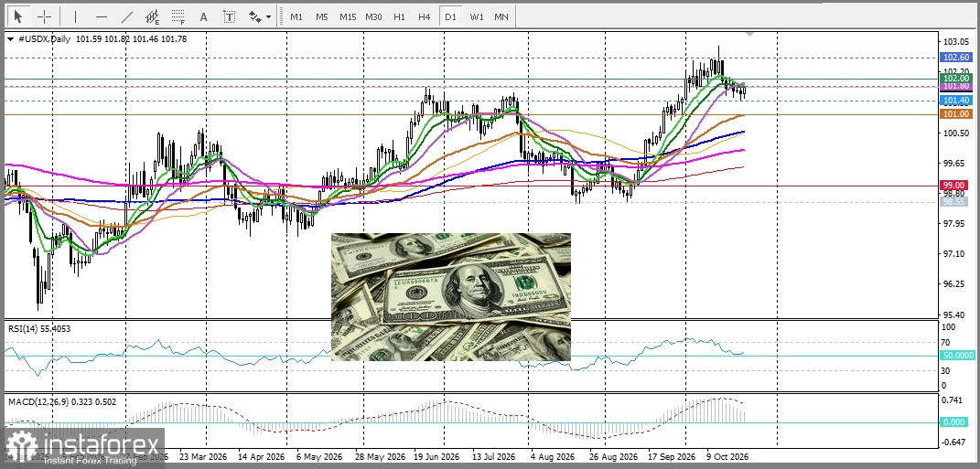
Task: Draw a vertical line on chart
Action: (76, 16)
